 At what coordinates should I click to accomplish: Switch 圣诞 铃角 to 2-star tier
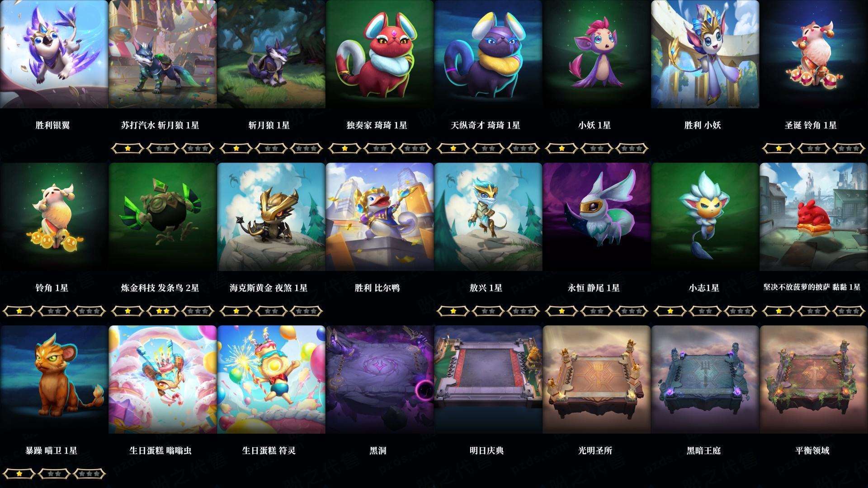coord(814,148)
